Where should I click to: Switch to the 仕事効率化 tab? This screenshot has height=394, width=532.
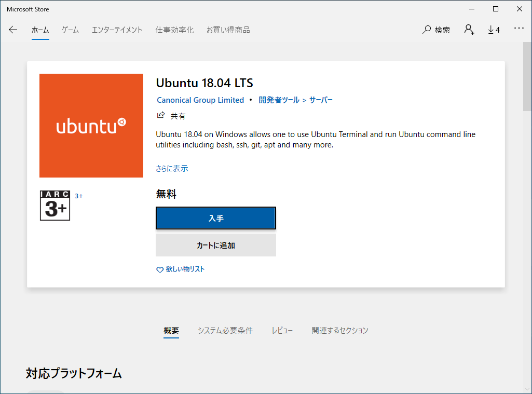(x=174, y=30)
